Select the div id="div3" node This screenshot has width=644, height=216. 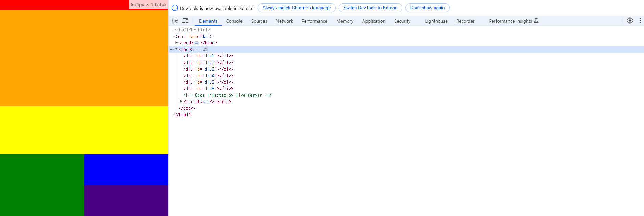pos(208,69)
